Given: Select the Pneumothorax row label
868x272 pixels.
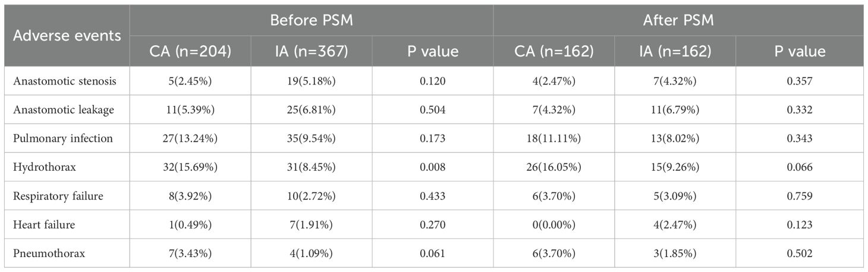Looking at the screenshot, I should pyautogui.click(x=49, y=253).
